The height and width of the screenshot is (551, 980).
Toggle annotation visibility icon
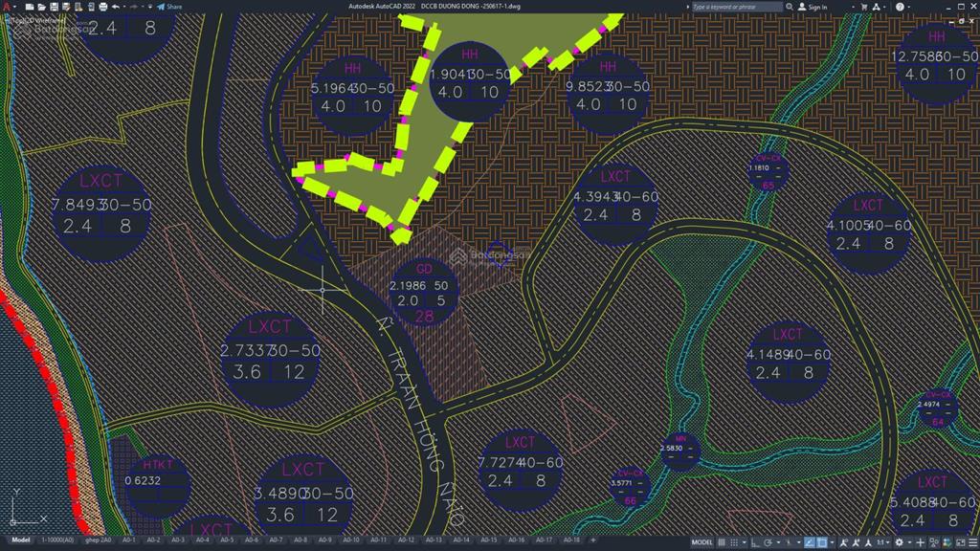click(x=843, y=543)
